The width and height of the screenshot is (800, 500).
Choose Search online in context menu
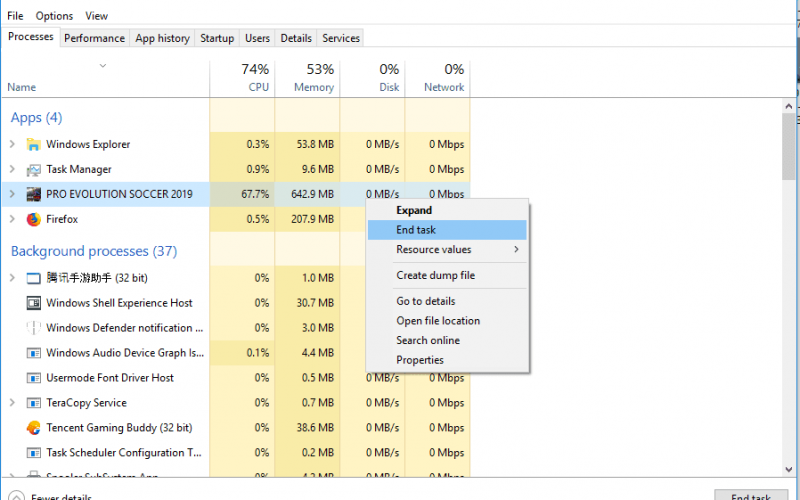[447, 340]
